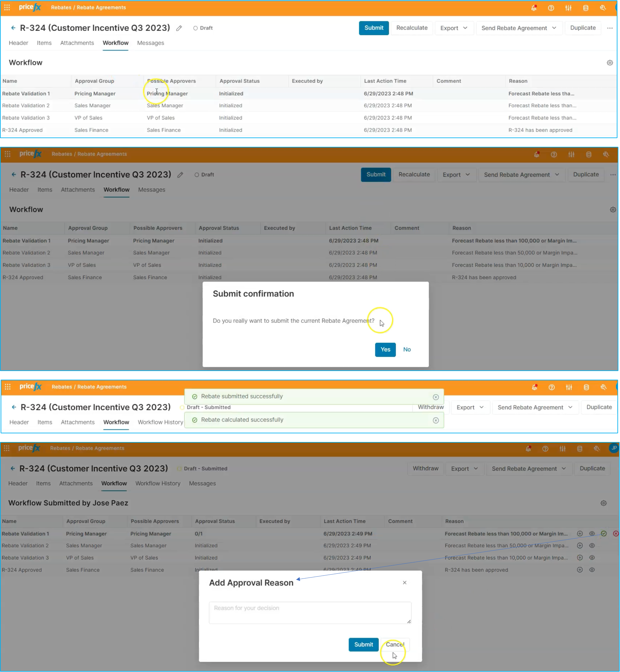
Task: Open the app grid launcher in the top screenshot
Action: click(7, 7)
